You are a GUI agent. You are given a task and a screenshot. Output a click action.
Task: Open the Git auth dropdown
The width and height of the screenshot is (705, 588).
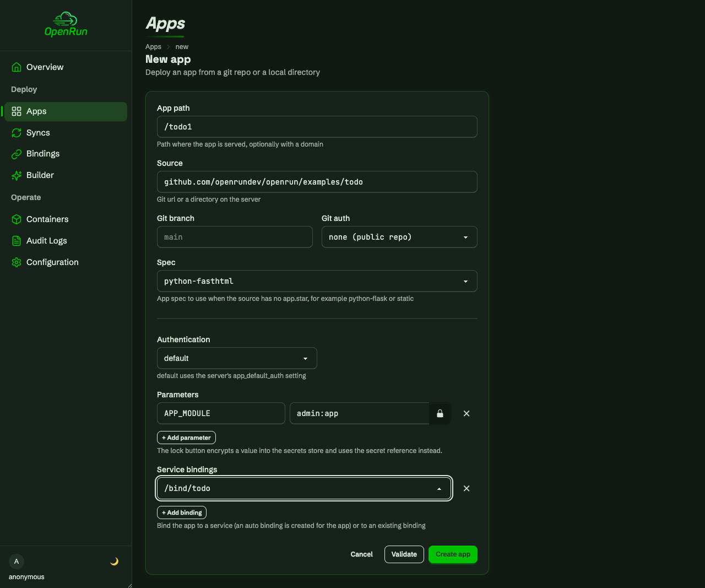click(x=399, y=237)
